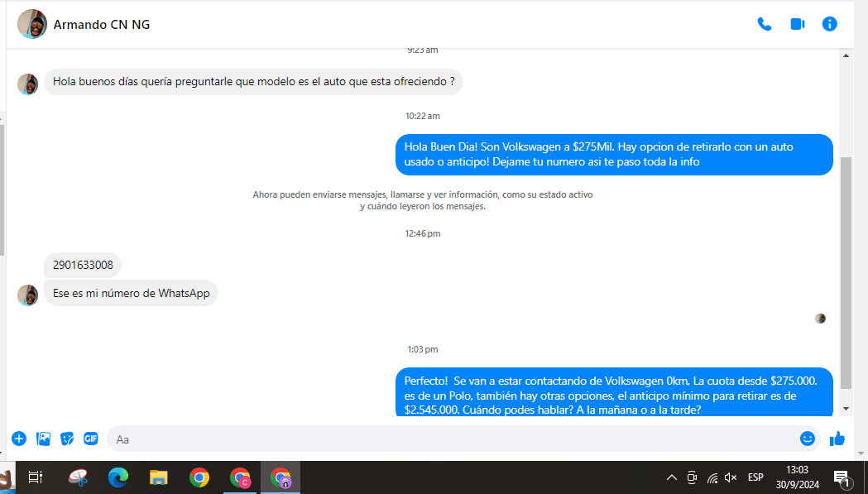Image resolution: width=868 pixels, height=494 pixels.
Task: Open the network Wi-Fi tray icon
Action: (712, 477)
